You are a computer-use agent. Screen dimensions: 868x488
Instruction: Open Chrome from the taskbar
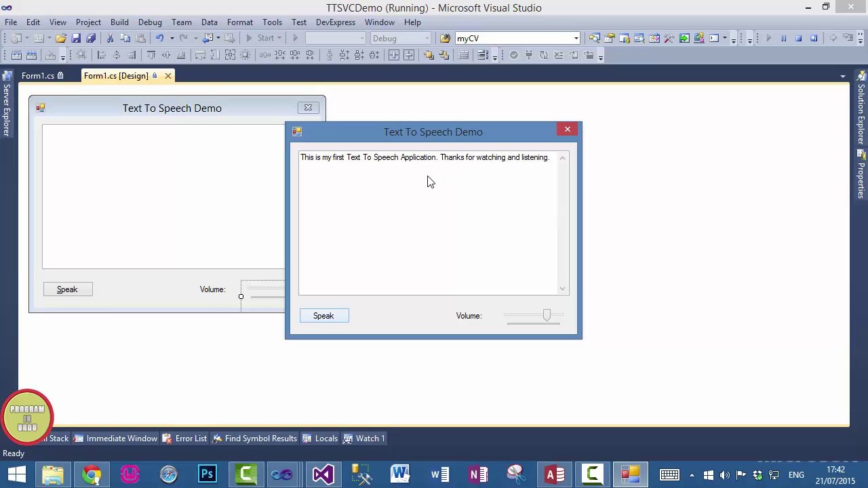[92, 474]
